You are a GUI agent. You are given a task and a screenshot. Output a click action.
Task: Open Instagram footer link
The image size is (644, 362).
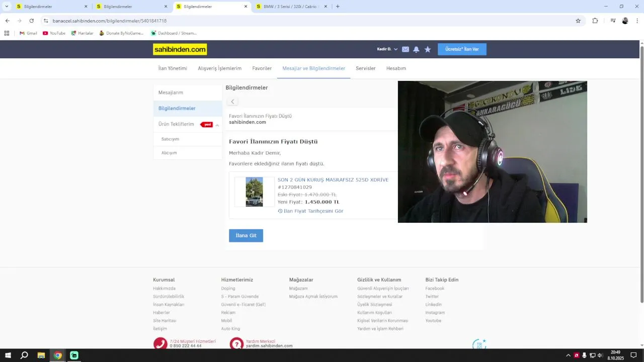point(435,313)
